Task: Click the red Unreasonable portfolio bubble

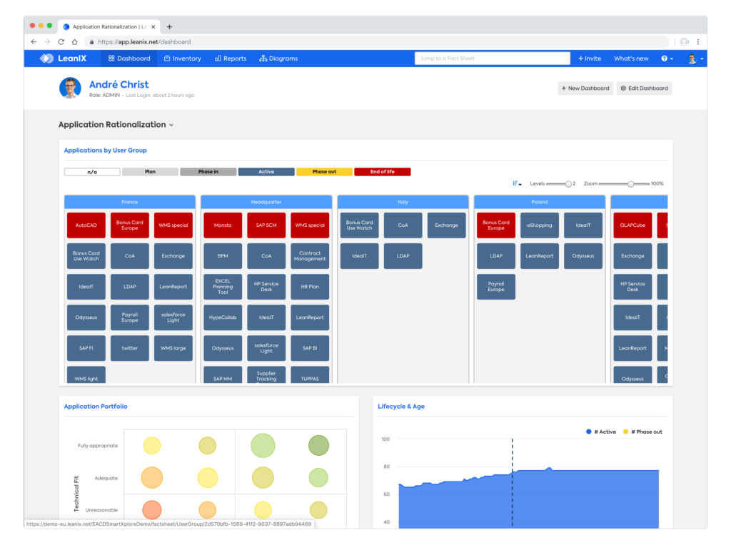Action: point(152,509)
